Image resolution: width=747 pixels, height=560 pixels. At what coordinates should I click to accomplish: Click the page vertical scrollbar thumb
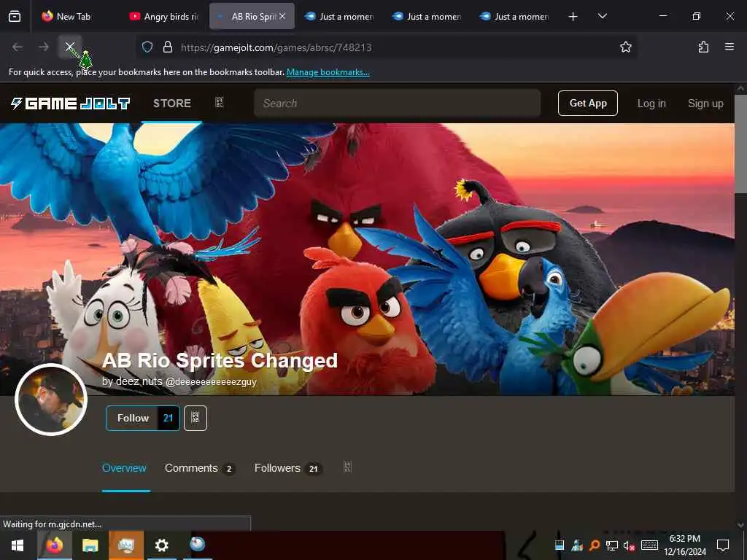[x=740, y=143]
